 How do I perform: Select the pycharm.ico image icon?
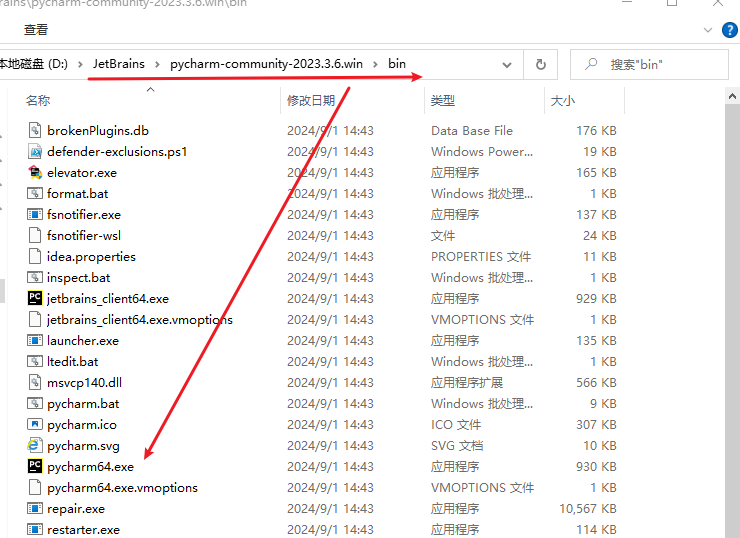35,424
